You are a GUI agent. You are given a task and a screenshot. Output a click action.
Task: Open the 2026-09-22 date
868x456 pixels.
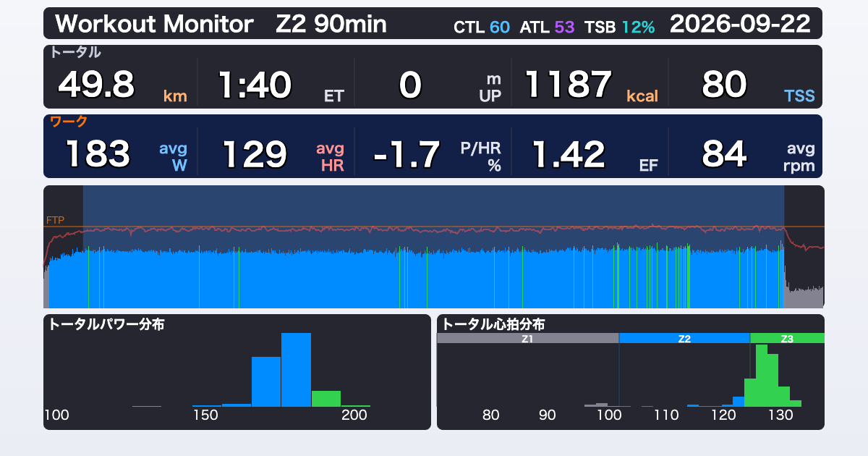pyautogui.click(x=740, y=24)
